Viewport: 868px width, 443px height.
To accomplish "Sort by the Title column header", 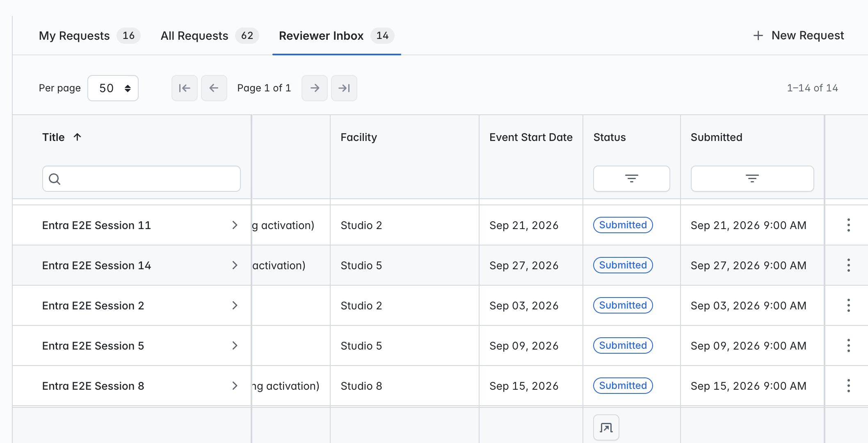I will point(62,137).
